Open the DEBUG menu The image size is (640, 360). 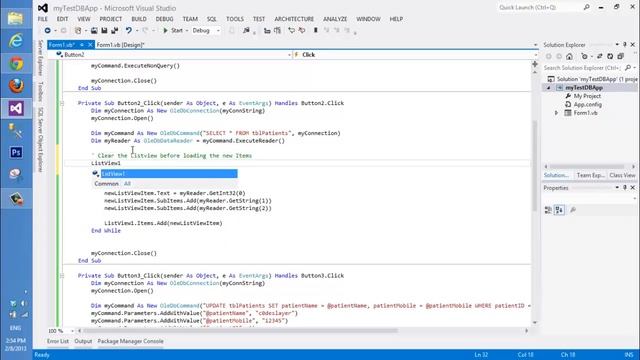pyautogui.click(x=164, y=19)
